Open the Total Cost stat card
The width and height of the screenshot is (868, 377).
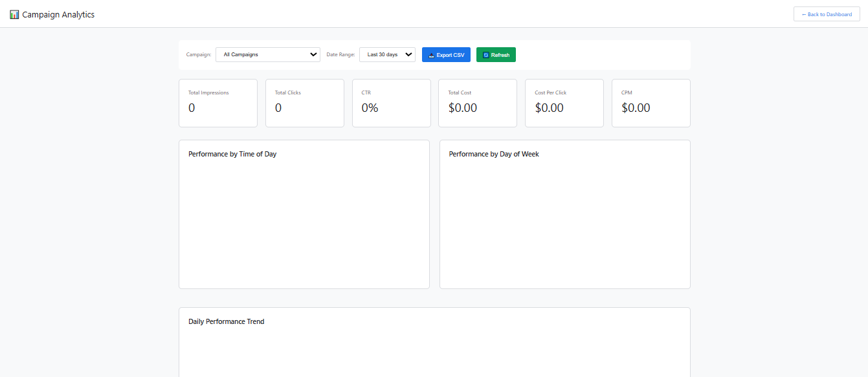(478, 103)
